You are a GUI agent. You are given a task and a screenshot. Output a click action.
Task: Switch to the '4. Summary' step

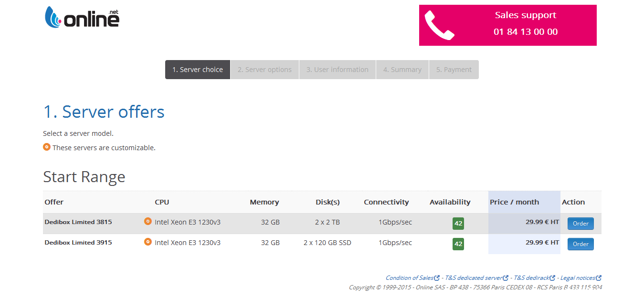point(402,70)
